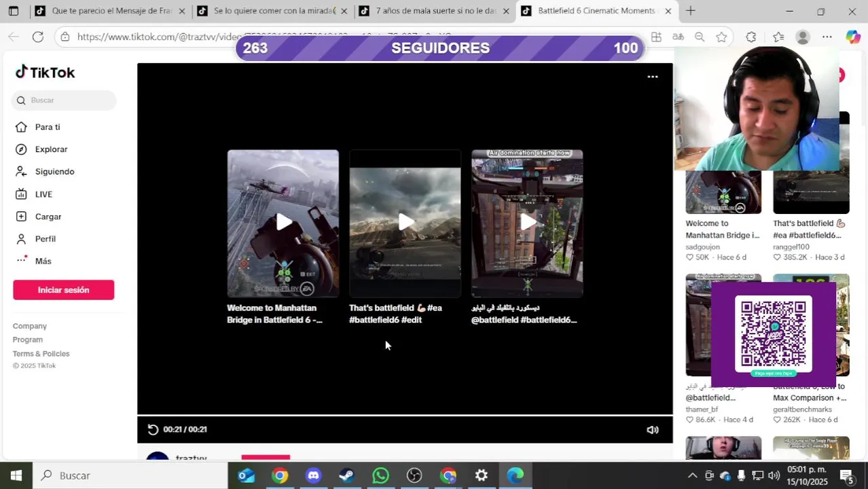Open a new browser tab
868x489 pixels.
(x=690, y=11)
